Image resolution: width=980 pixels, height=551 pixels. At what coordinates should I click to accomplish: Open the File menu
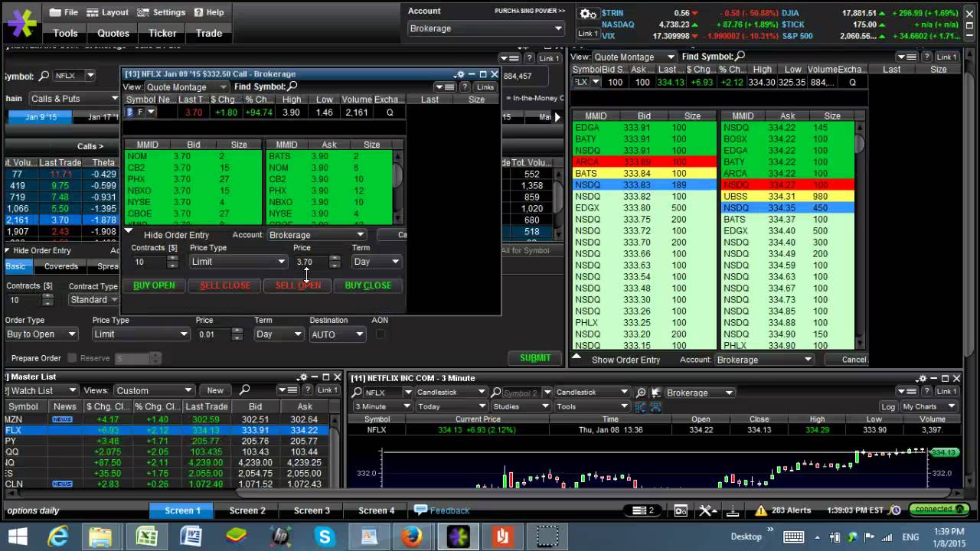coord(64,12)
